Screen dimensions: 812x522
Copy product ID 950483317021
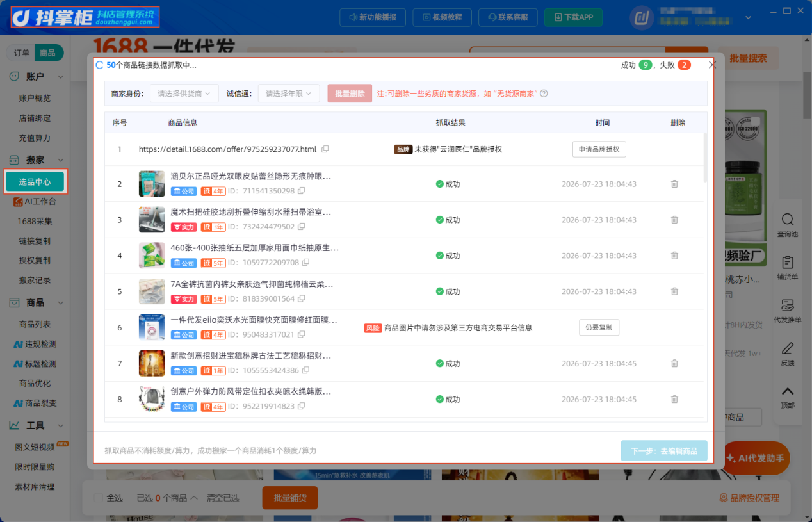coord(302,334)
